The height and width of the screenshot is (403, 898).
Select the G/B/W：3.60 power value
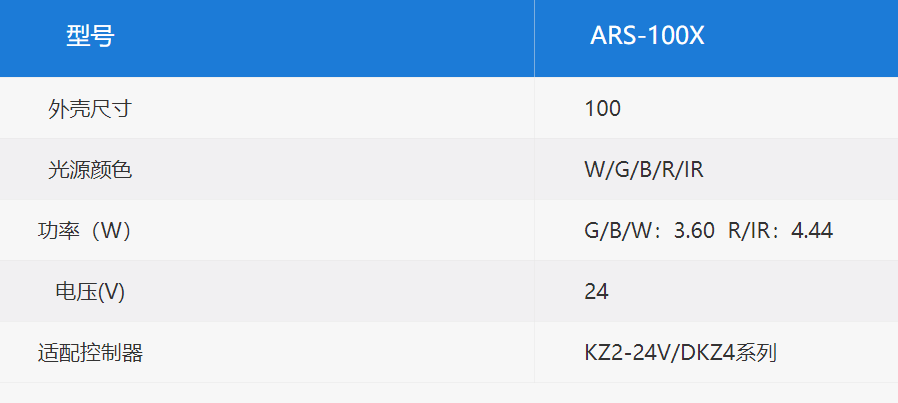[649, 231]
